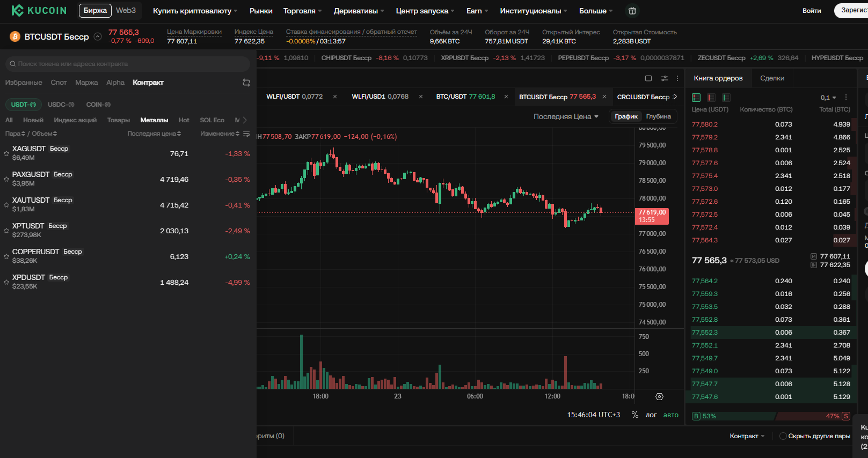The image size is (868, 458).
Task: Enable the Скрыть другие пары option
Action: pos(783,436)
